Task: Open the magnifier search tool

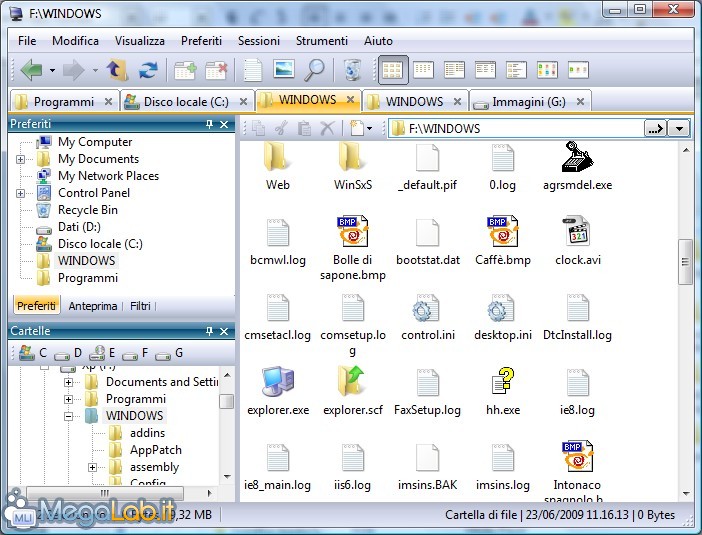Action: click(314, 70)
